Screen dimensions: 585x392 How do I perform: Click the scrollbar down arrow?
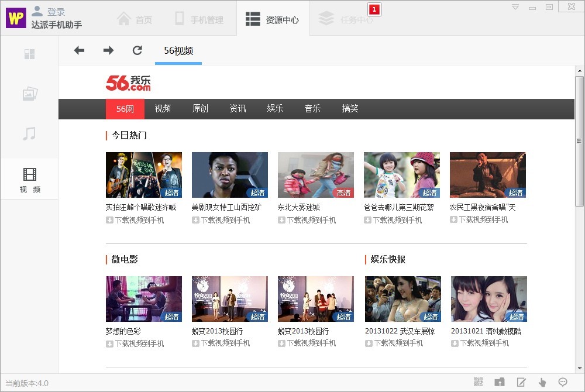[x=579, y=369]
